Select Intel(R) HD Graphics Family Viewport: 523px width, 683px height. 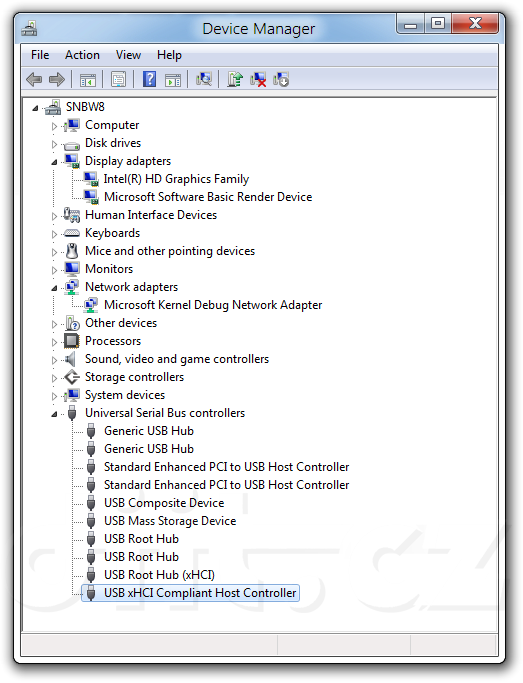click(x=176, y=179)
